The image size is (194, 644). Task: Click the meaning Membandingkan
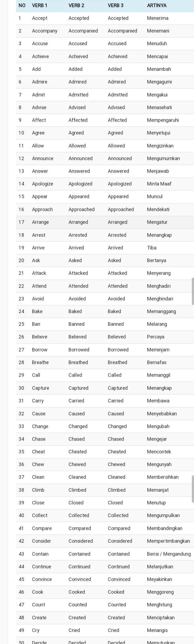tap(164, 528)
